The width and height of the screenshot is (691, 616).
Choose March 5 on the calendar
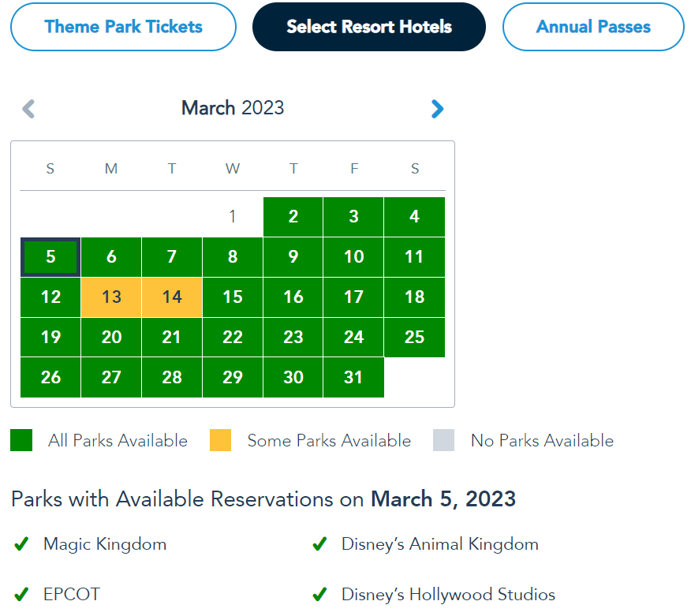tap(50, 257)
